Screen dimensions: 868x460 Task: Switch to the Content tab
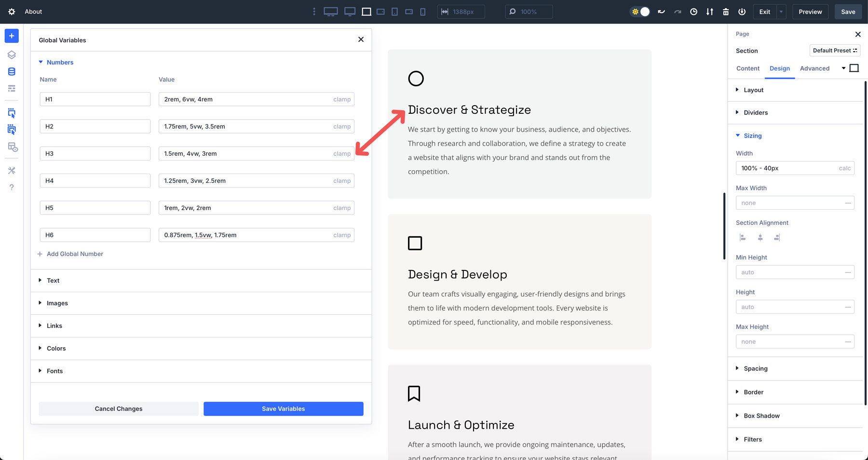(x=748, y=68)
